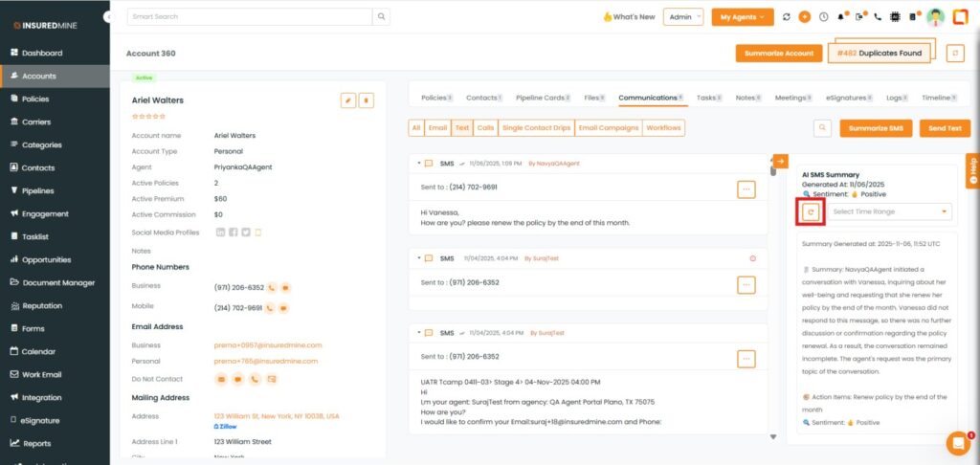The height and width of the screenshot is (465, 980).
Task: Switch to the Tasks tab
Action: coord(708,98)
